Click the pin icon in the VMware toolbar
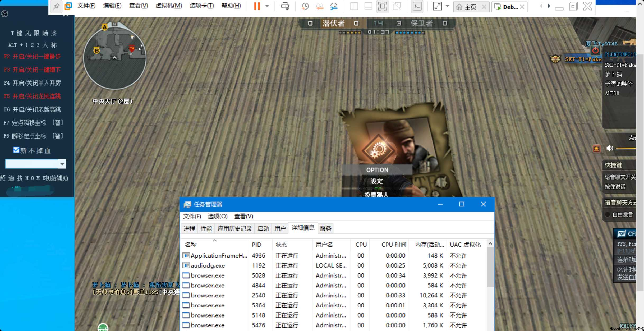Screen dimensions: 644x331 (x=56, y=6)
